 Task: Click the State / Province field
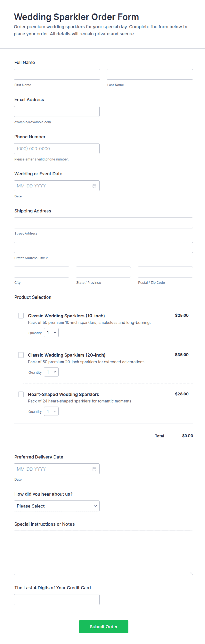pos(103,272)
